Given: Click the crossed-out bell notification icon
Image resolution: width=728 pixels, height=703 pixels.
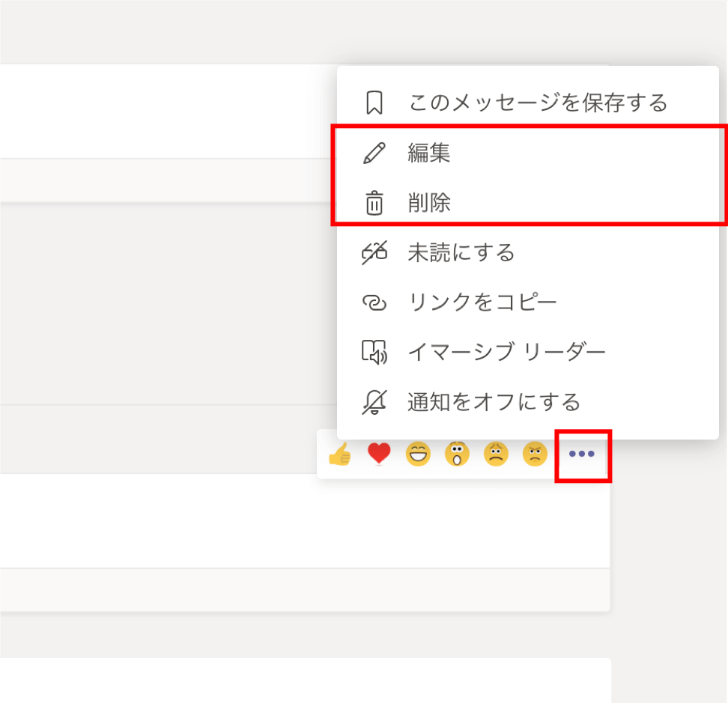Looking at the screenshot, I should (x=374, y=402).
